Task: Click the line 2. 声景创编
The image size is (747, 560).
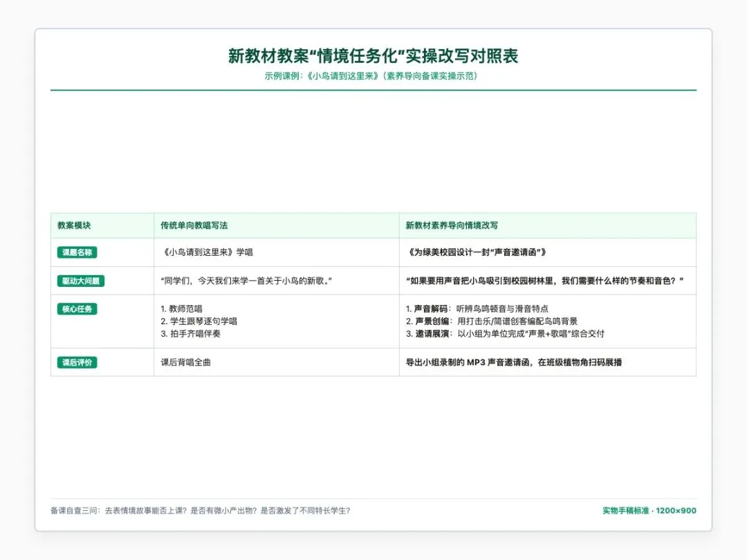Action: point(492,321)
